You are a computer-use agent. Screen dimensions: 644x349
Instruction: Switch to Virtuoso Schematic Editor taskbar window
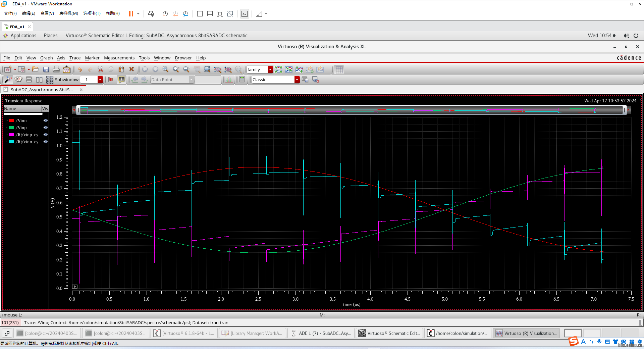point(389,333)
